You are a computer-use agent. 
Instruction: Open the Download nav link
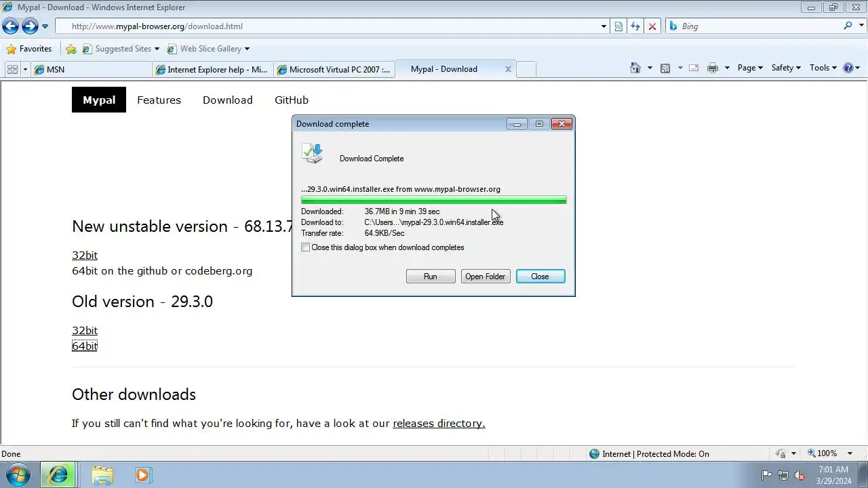click(x=227, y=100)
